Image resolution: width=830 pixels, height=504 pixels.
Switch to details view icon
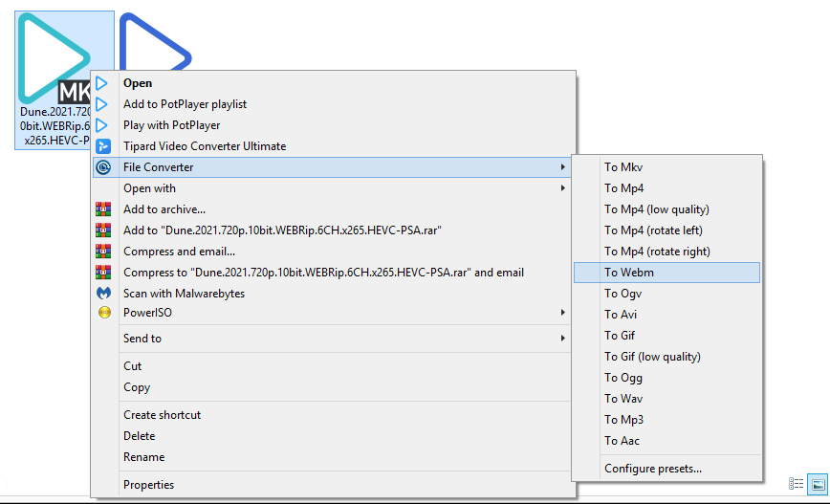(x=797, y=484)
